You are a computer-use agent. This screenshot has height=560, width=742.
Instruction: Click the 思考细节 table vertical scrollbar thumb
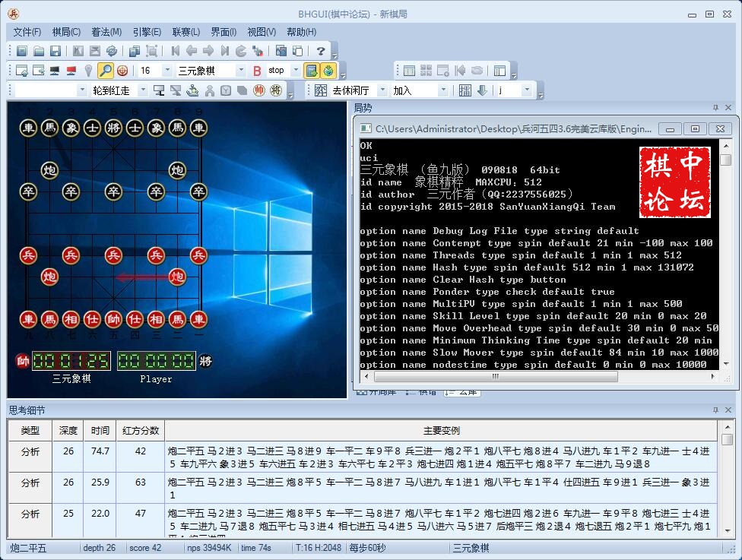tap(728, 439)
